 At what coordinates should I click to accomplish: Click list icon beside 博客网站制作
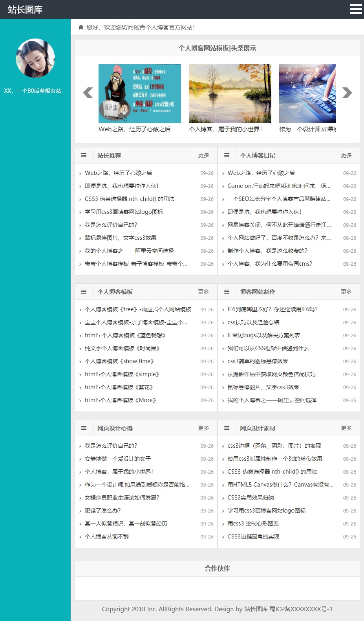pos(227,292)
